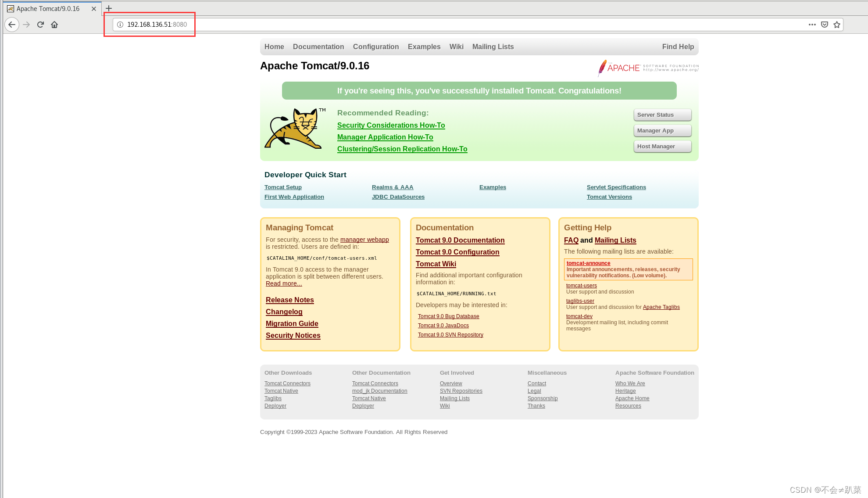The image size is (868, 498).
Task: Click the Apache Software Foundation feather logo
Action: coord(648,68)
